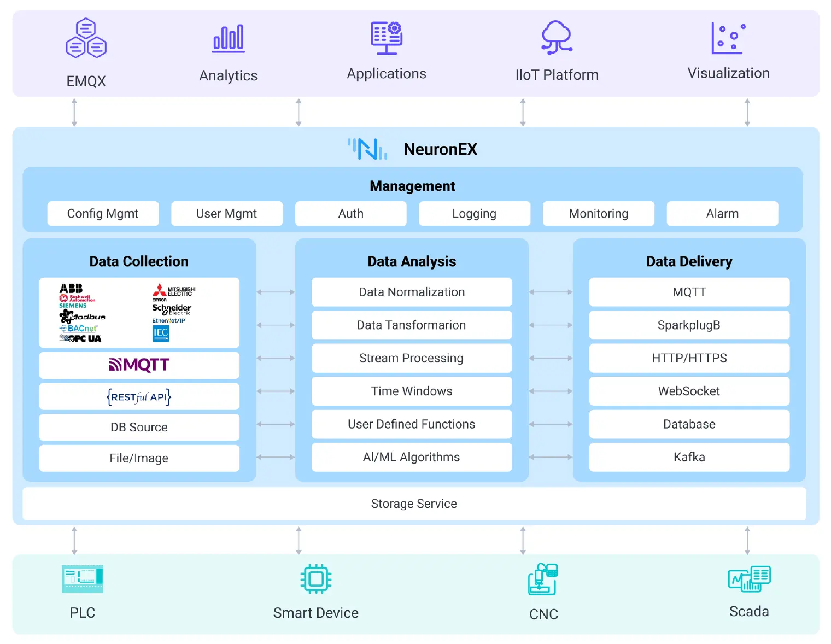Click the PLC device icon
Viewport: 831px width, 644px height.
click(83, 579)
